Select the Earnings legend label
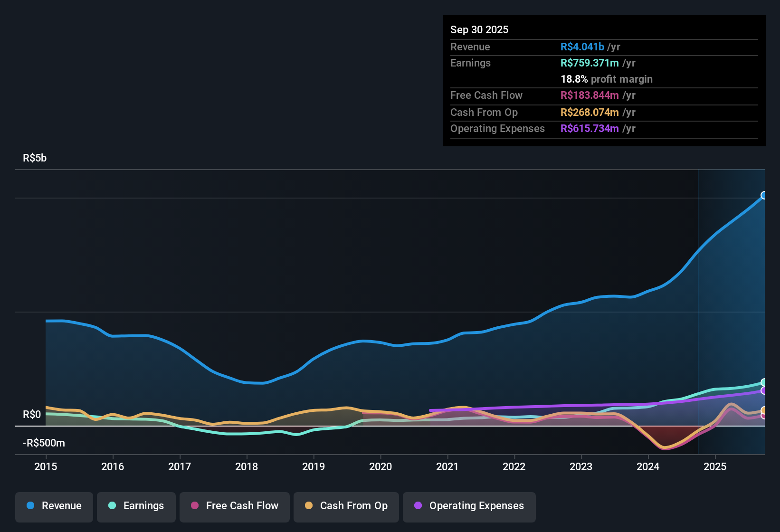The height and width of the screenshot is (532, 780). tap(143, 506)
